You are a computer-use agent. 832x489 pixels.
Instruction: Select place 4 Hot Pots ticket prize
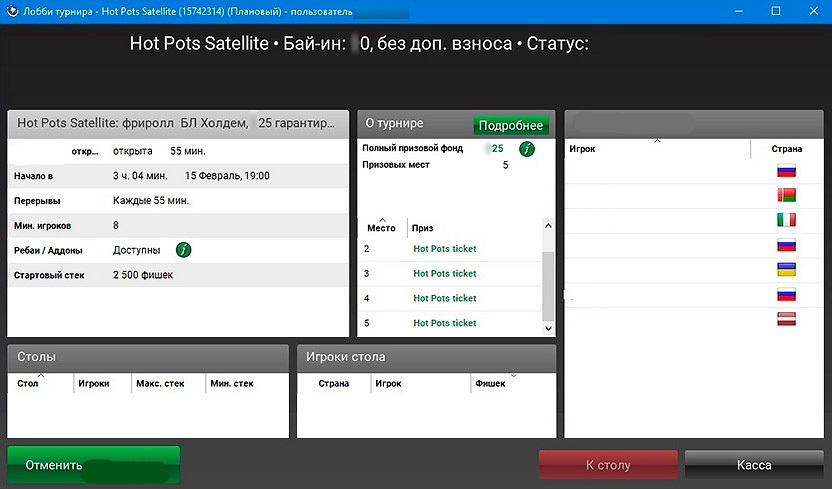[x=450, y=298]
